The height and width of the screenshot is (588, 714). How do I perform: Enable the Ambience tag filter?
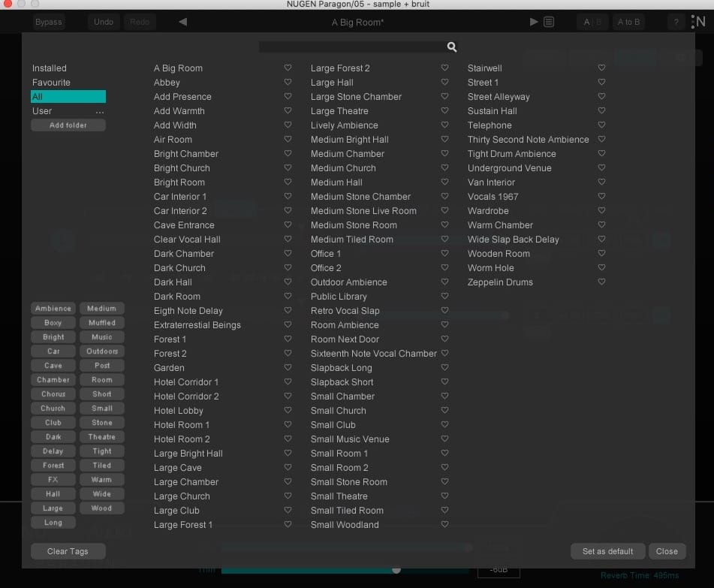(53, 308)
